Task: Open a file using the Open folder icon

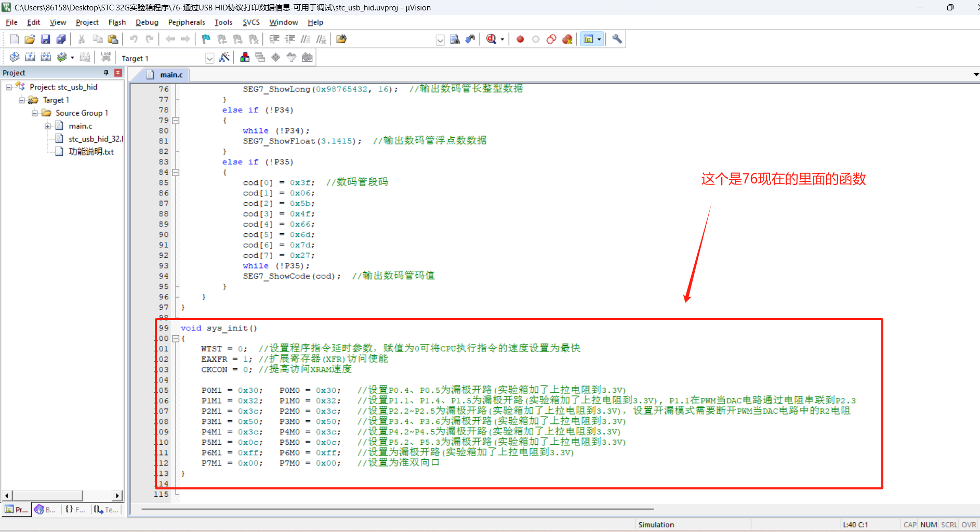Action: (x=30, y=39)
